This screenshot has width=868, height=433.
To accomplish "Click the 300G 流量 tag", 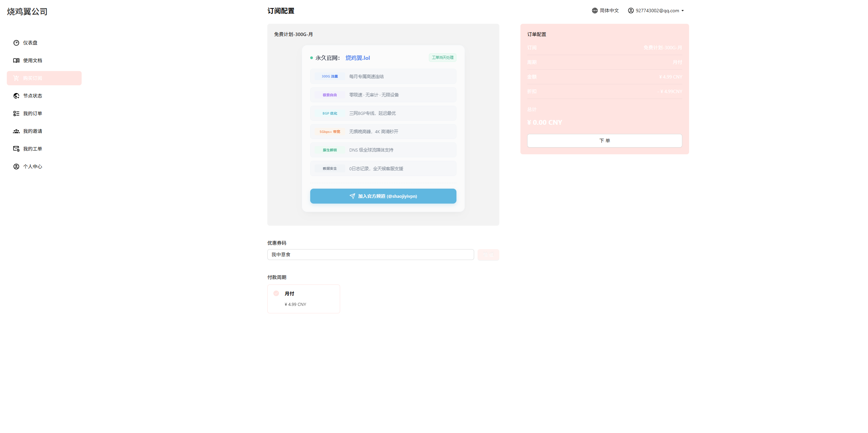I will (330, 76).
